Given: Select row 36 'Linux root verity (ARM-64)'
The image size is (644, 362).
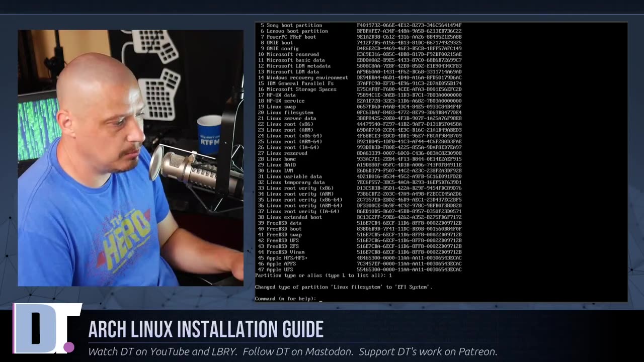Looking at the screenshot, I should (x=360, y=206).
